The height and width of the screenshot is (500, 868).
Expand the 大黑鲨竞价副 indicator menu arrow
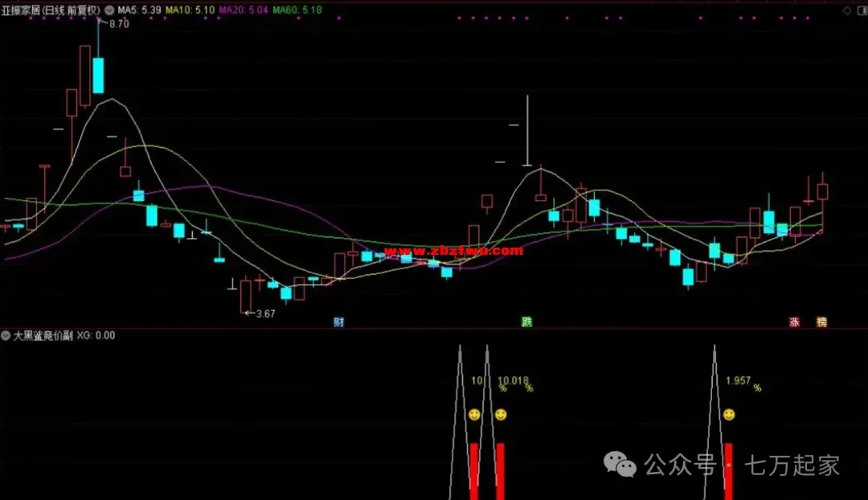click(6, 335)
